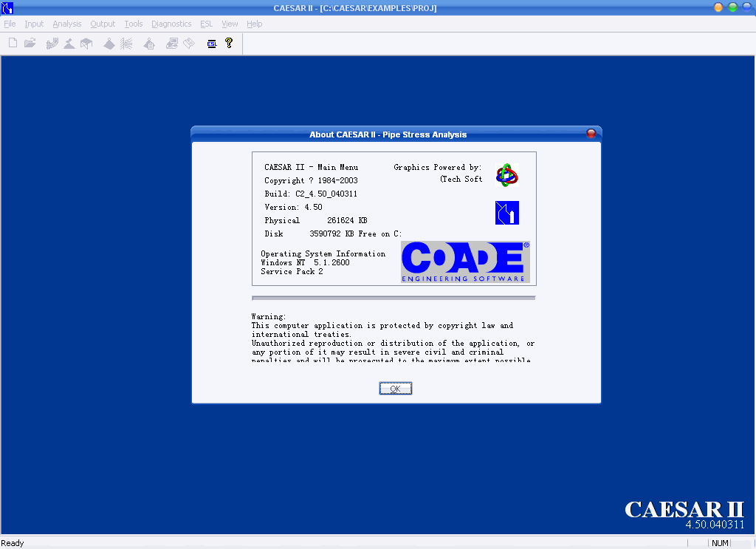Click the computer configuration toolbar icon
756x549 pixels.
pyautogui.click(x=171, y=44)
